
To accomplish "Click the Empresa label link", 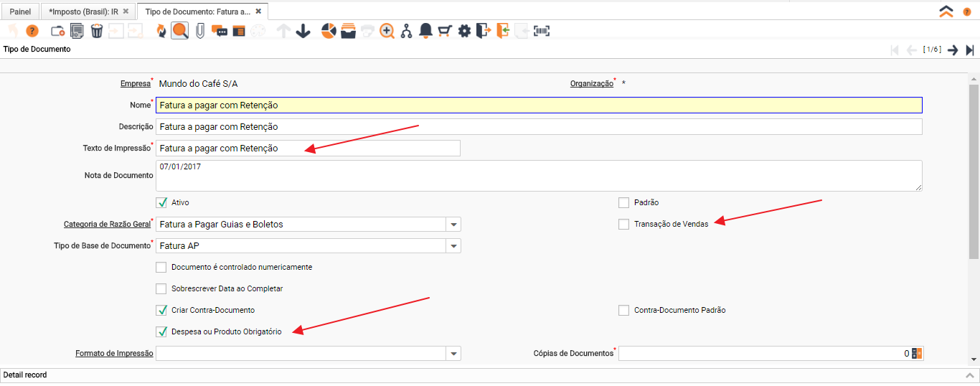I will point(136,84).
